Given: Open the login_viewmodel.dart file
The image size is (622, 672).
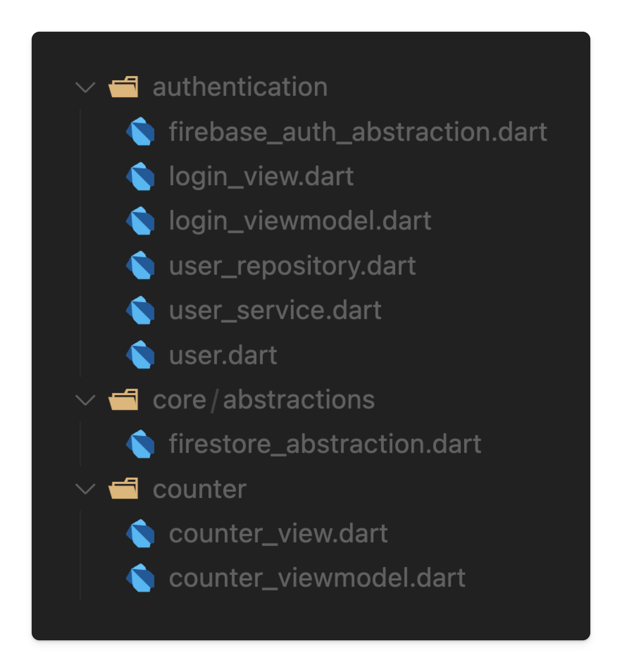Looking at the screenshot, I should 300,221.
